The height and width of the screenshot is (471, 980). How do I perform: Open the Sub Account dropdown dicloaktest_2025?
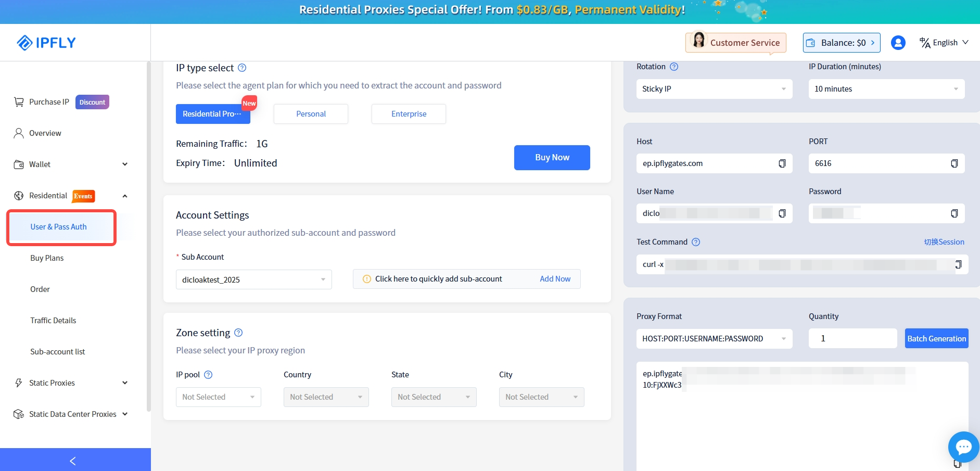click(x=254, y=279)
